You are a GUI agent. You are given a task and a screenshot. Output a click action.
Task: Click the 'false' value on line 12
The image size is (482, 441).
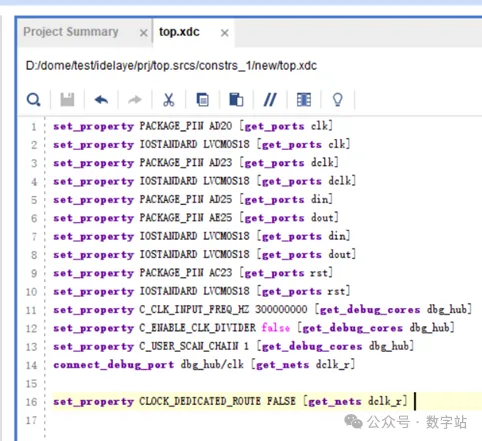point(276,328)
